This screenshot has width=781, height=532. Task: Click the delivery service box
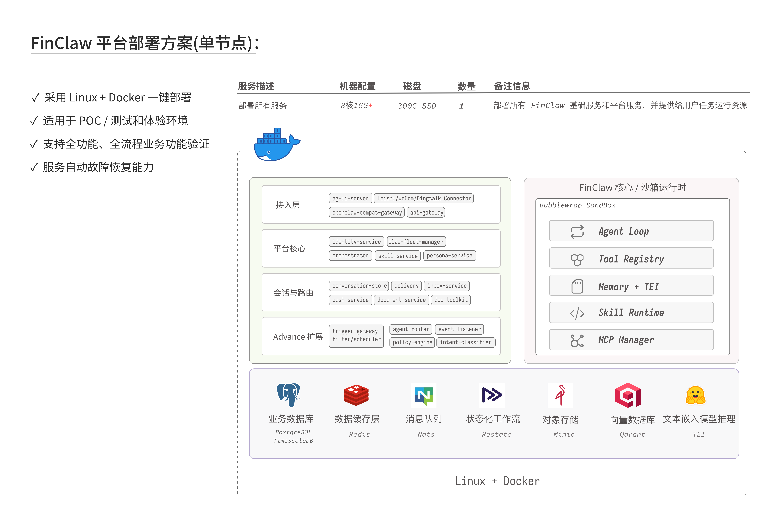click(x=406, y=286)
